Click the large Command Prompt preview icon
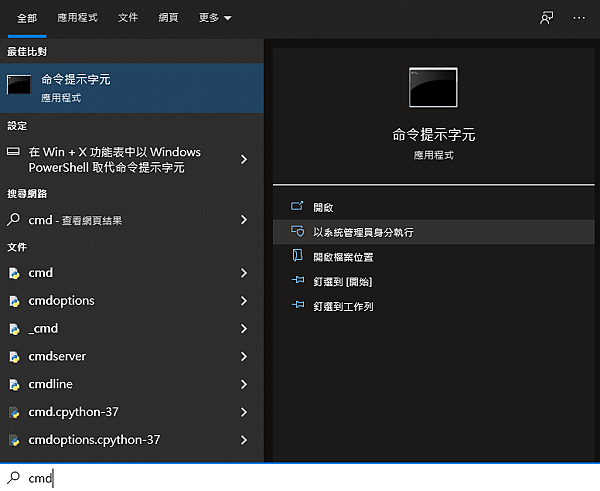This screenshot has height=491, width=600. point(433,88)
